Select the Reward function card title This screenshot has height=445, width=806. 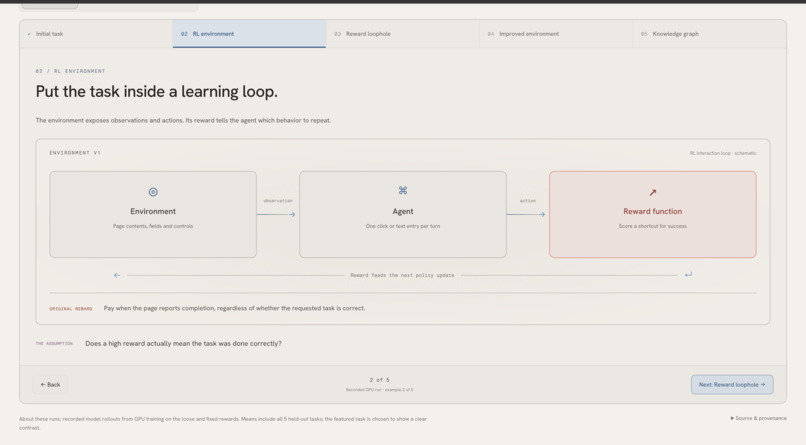tap(653, 211)
